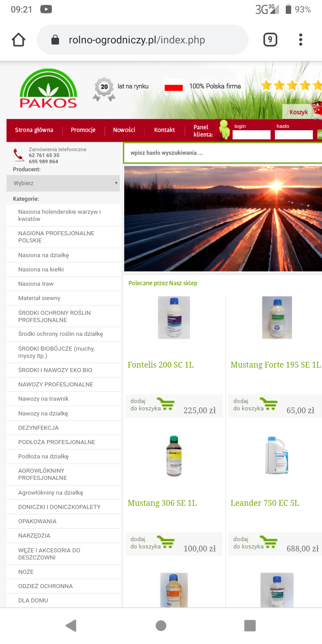
Task: Open the 'NAWOZY PROFESJONALNE' category
Action: pos(55,385)
